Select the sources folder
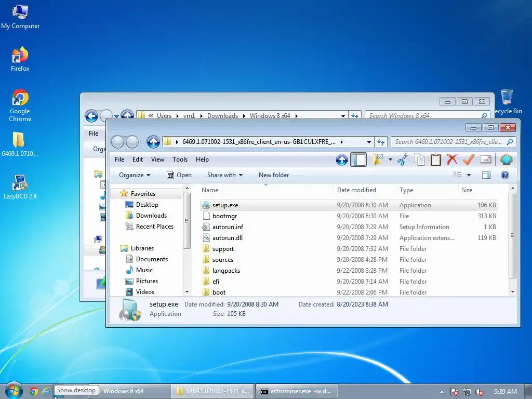This screenshot has height=399, width=532. 349,260
